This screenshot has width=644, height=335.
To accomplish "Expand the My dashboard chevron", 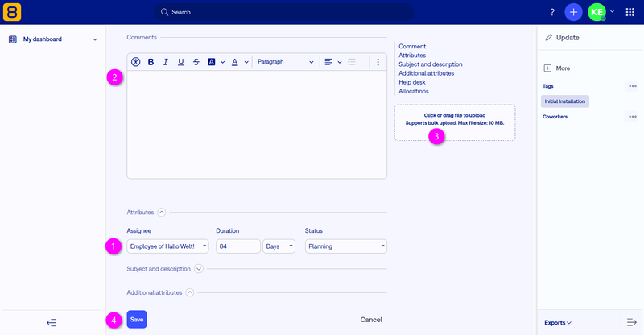I will [95, 39].
